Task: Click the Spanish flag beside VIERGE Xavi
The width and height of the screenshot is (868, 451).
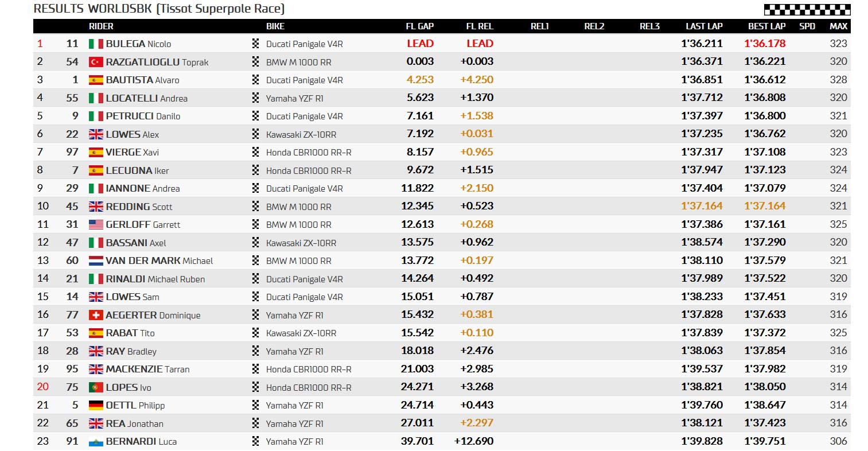Action: pos(96,153)
